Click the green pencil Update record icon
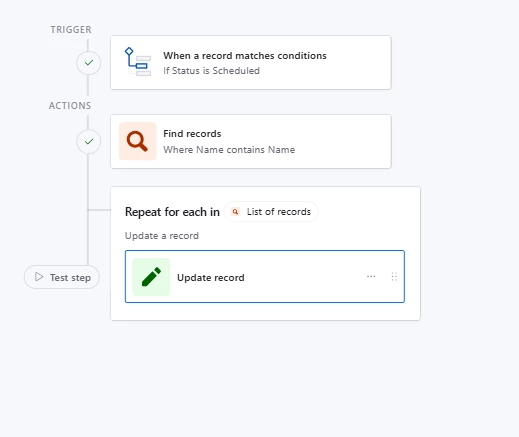Viewport: 519px width, 437px height. [151, 277]
